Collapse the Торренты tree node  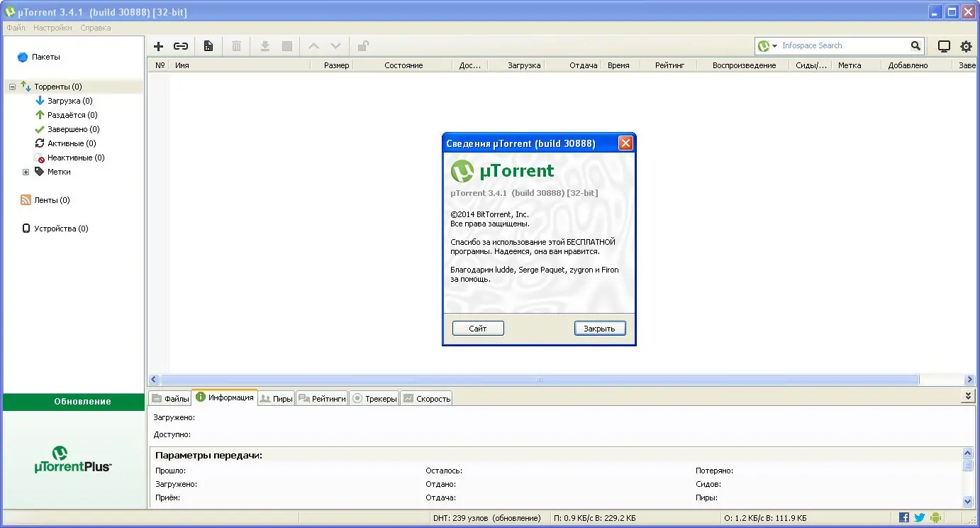(x=12, y=87)
